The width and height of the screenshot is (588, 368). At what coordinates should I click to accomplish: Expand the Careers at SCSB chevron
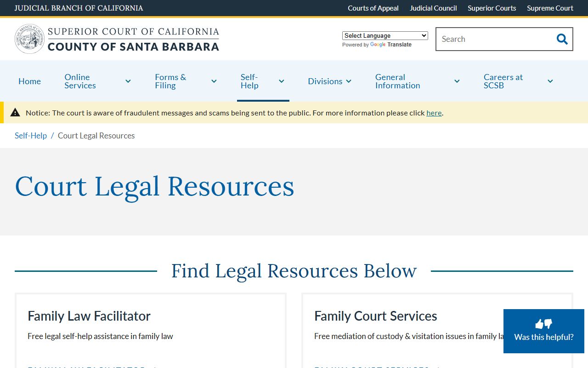(550, 81)
